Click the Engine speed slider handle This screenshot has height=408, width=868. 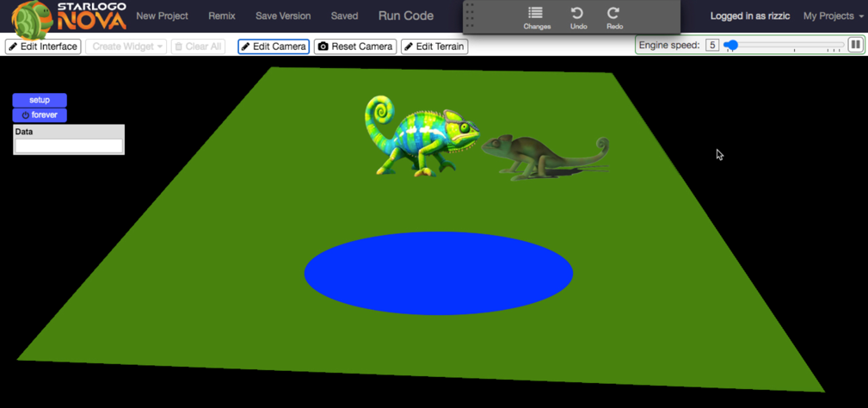coord(731,45)
